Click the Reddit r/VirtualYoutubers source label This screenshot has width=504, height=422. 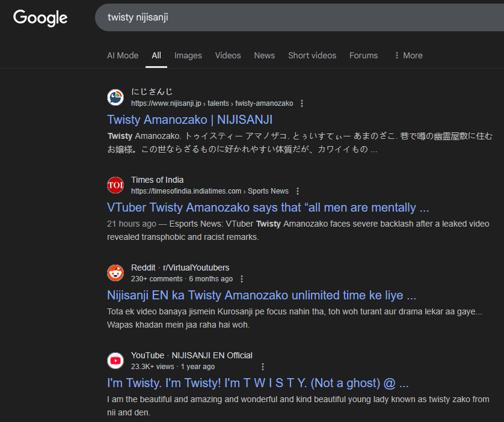[x=180, y=268]
